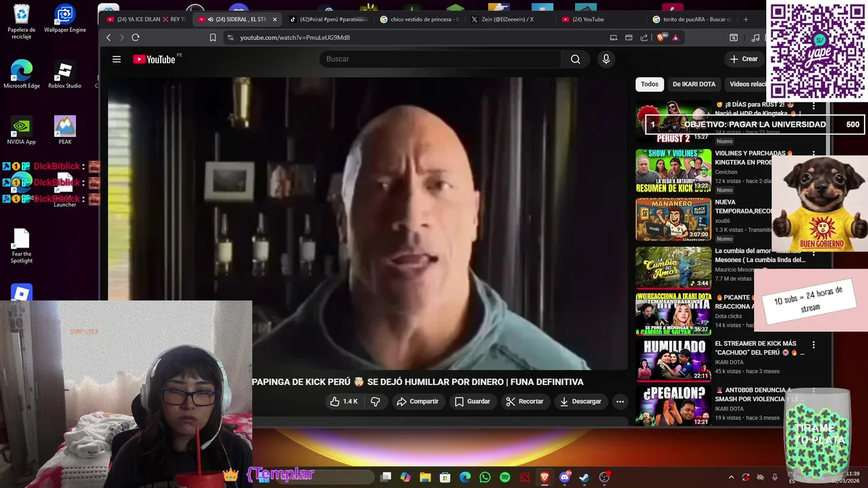
Task: Open the YouTube hamburger guide menu
Action: click(117, 59)
